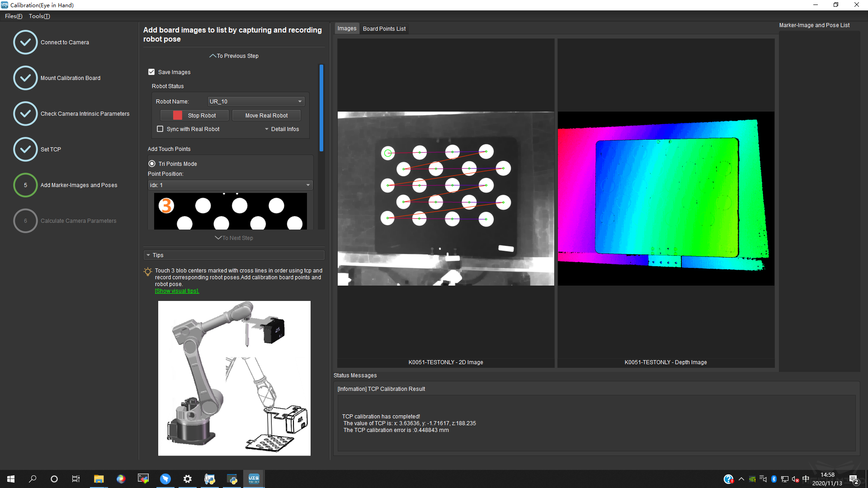Viewport: 868px width, 488px height.
Task: Enable Sync with Real Robot checkbox
Action: [160, 129]
